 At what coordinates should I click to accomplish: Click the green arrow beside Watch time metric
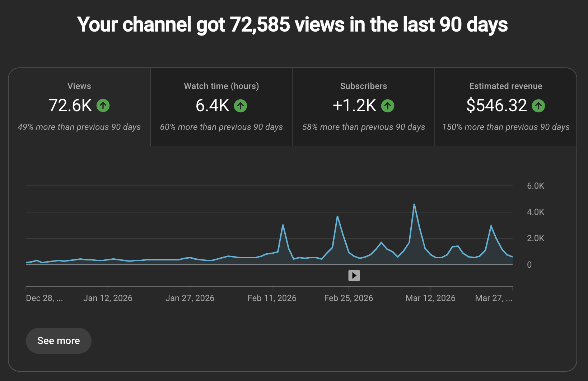(241, 105)
